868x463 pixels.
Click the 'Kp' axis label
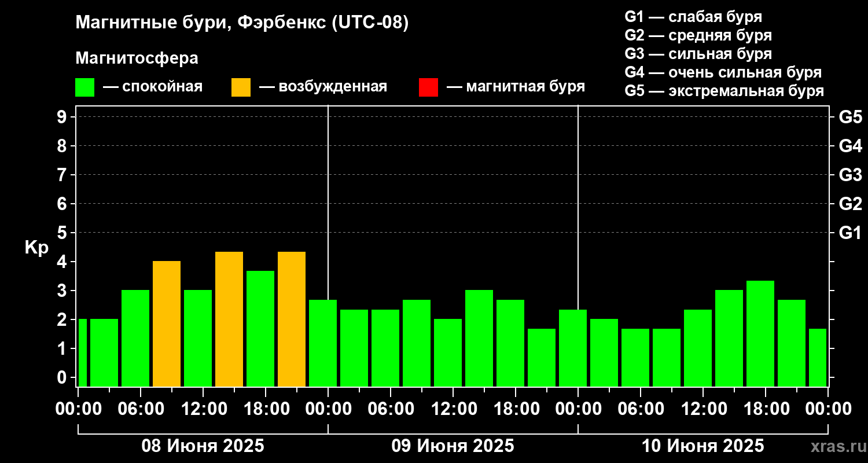click(36, 248)
